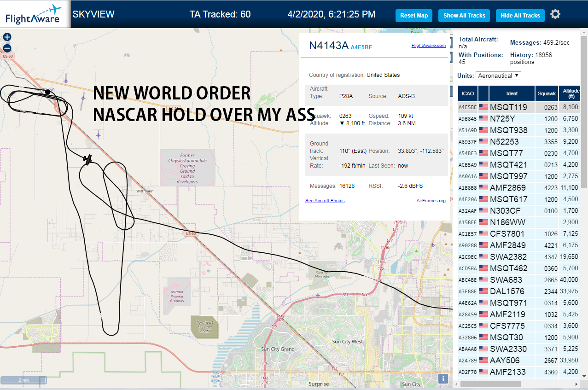
Task: Click the Reset Map button
Action: click(x=414, y=16)
